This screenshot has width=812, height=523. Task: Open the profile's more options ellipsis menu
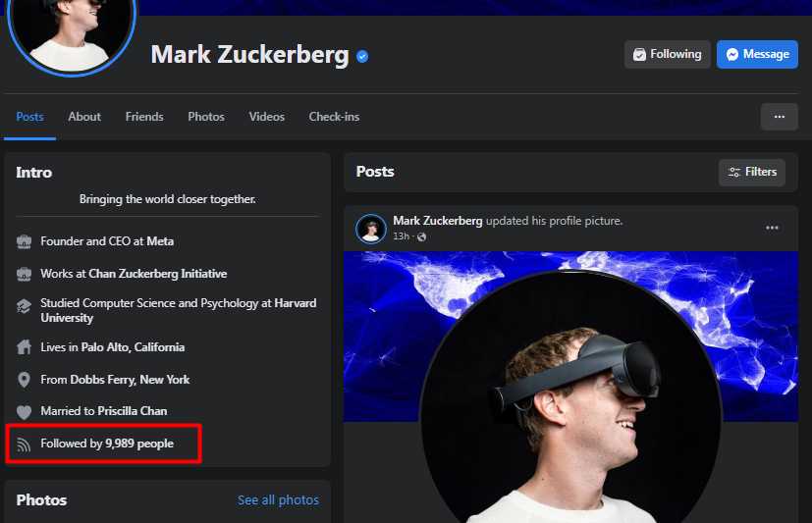(779, 117)
